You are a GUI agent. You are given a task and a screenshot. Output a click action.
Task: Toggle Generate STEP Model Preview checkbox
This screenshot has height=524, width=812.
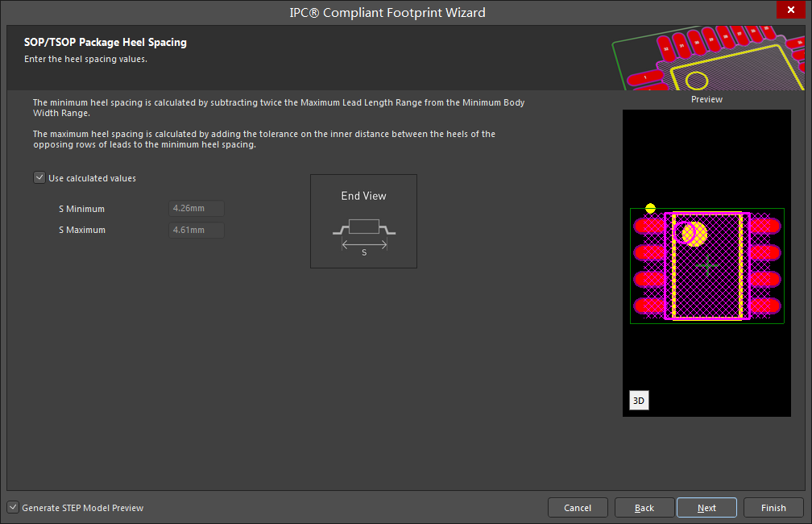pos(13,508)
